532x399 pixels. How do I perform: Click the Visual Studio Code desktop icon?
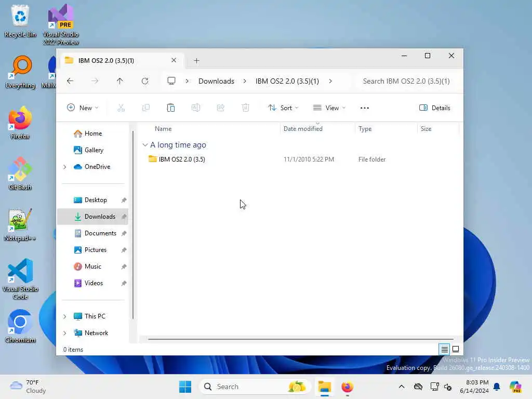pos(20,279)
